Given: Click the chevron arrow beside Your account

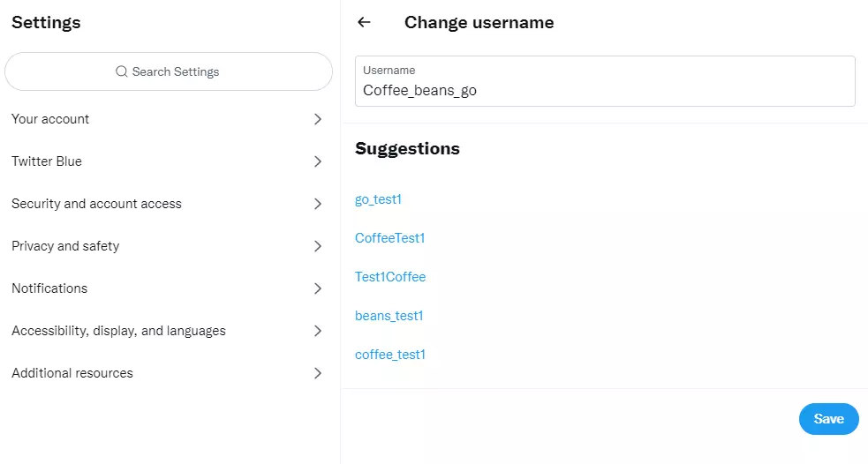Looking at the screenshot, I should click(318, 119).
